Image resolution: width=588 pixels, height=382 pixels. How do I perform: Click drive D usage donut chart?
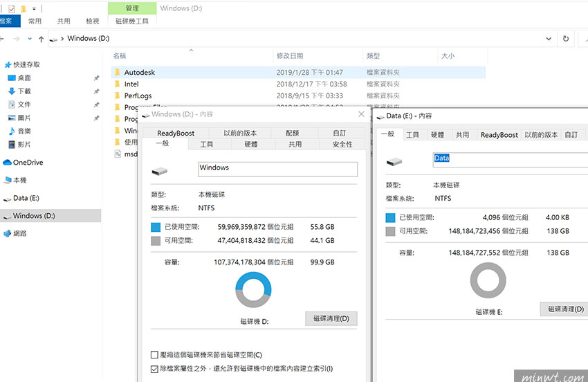(253, 290)
